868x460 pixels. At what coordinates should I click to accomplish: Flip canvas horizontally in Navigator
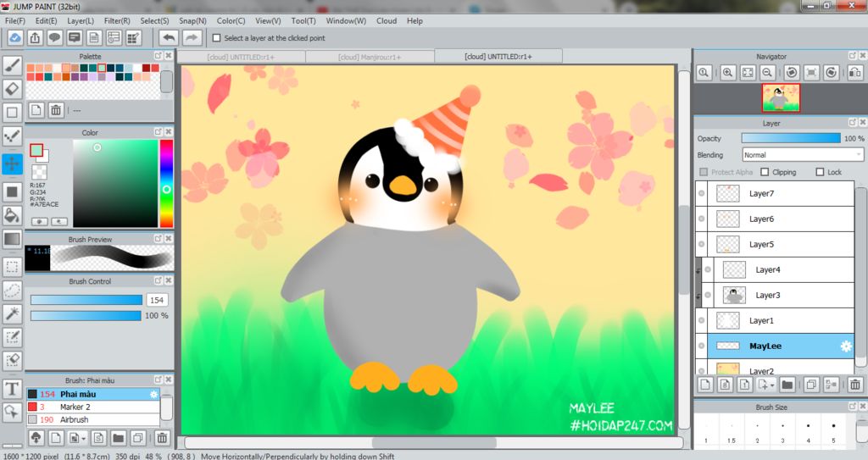tap(854, 73)
